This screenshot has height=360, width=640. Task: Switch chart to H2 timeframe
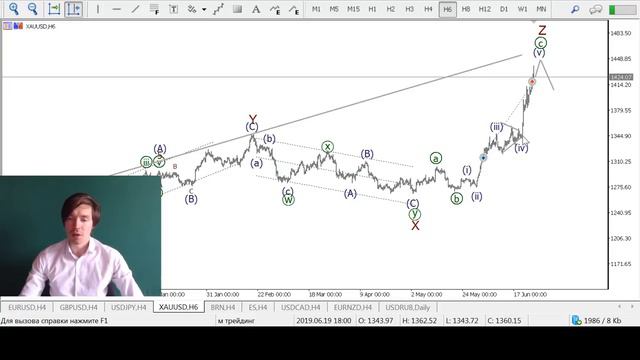391,9
